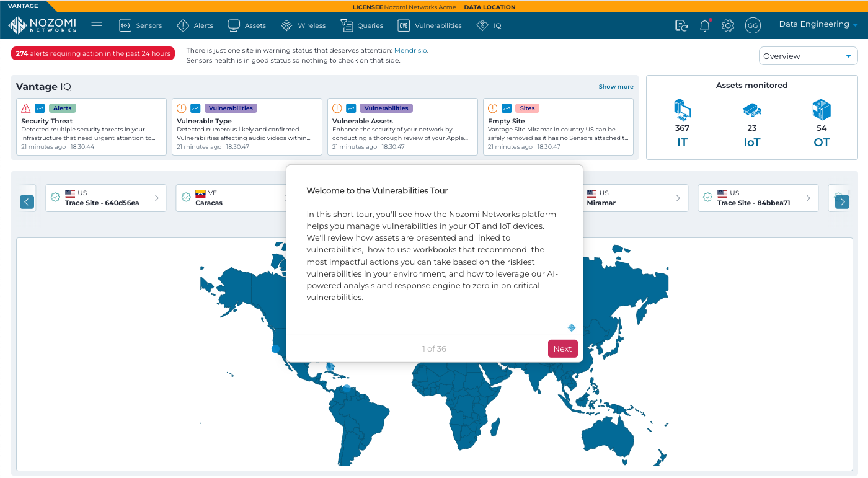Click the red warning triangle on Security Threat
This screenshot has width=868, height=478.
click(x=26, y=108)
